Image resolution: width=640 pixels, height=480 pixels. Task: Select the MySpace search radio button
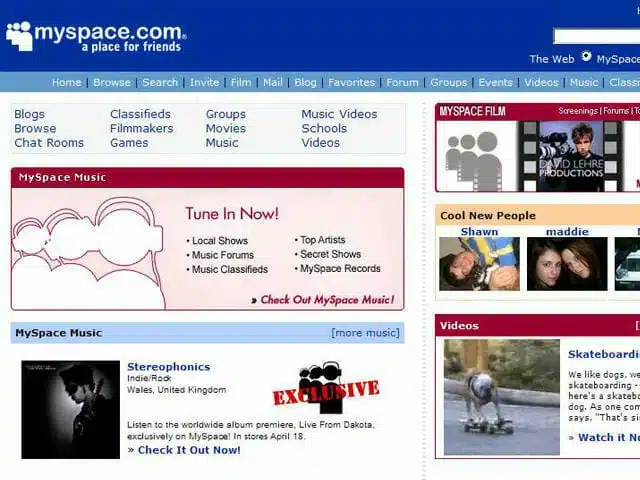586,57
